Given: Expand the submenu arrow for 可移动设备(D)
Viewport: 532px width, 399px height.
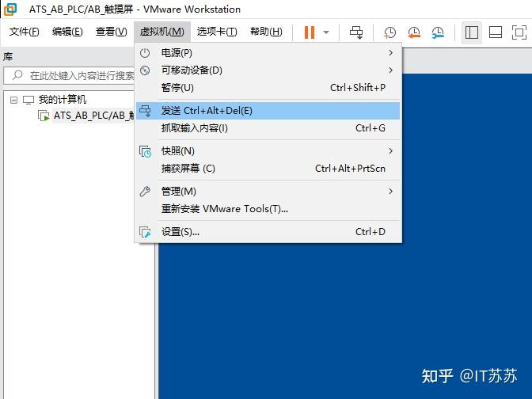Looking at the screenshot, I should [391, 70].
